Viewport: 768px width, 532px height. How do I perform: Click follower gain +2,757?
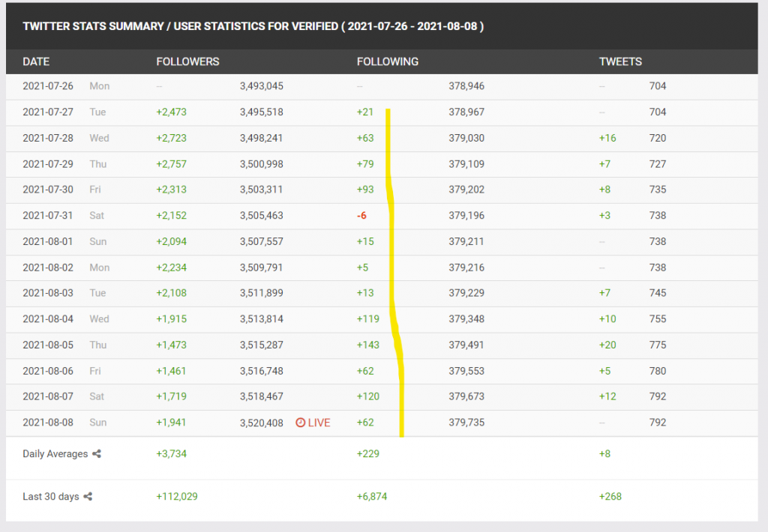tap(172, 164)
